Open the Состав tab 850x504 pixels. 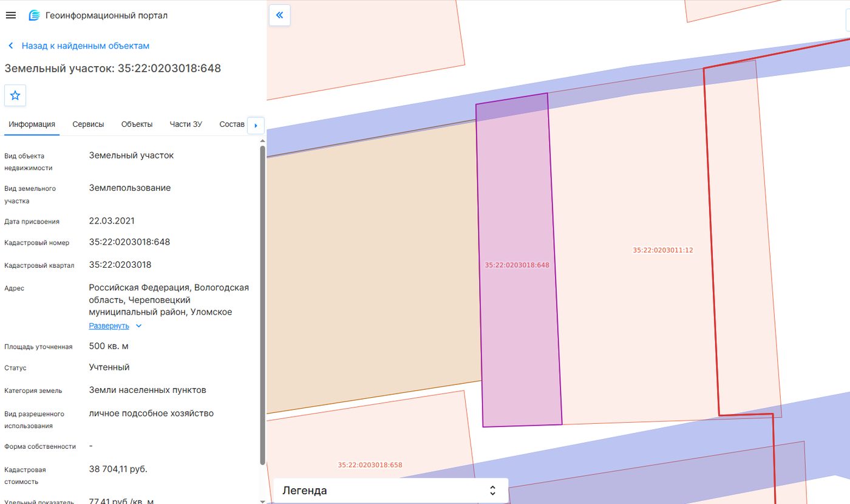232,124
